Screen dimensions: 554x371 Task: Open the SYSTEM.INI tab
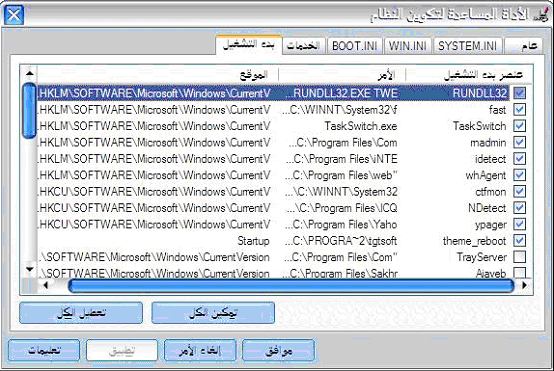point(467,46)
